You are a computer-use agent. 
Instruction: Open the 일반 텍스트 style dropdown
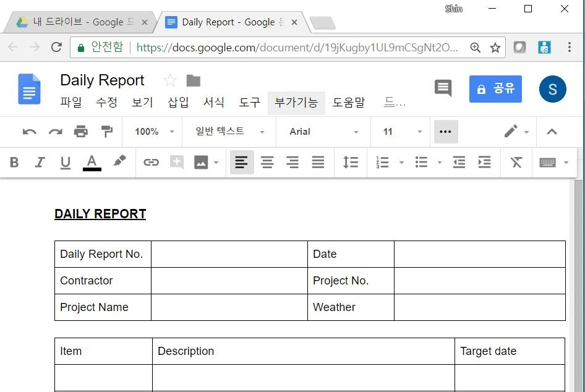coord(230,132)
